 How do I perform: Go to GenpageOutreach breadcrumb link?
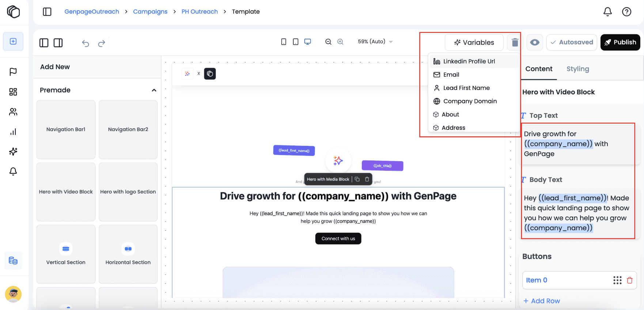pyautogui.click(x=92, y=12)
